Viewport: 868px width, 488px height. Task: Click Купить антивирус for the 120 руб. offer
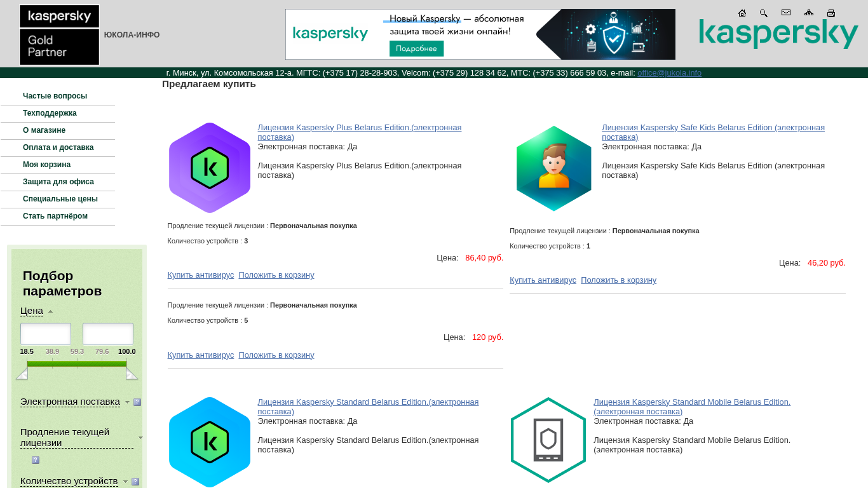[x=201, y=355]
